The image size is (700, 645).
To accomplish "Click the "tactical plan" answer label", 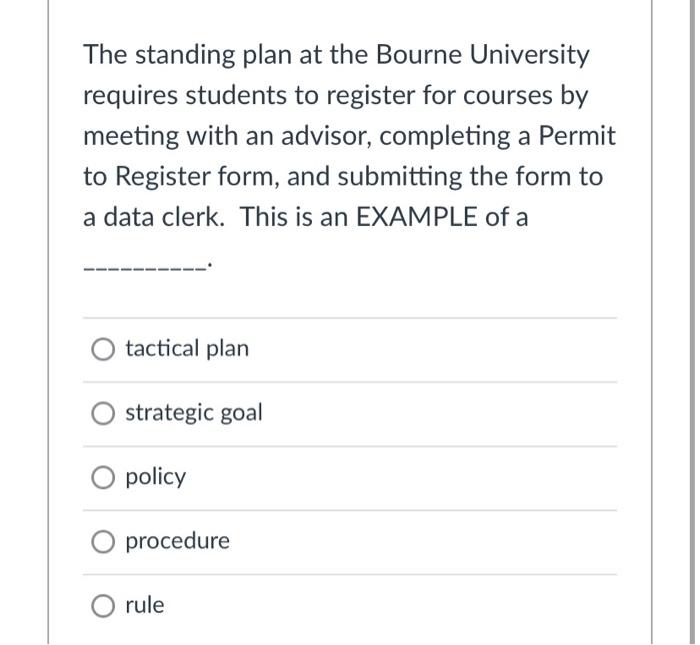I will (x=187, y=349).
